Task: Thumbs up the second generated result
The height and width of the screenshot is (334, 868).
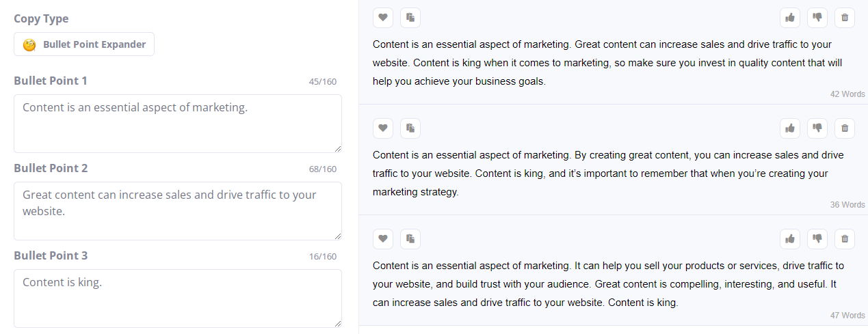Action: (x=790, y=128)
